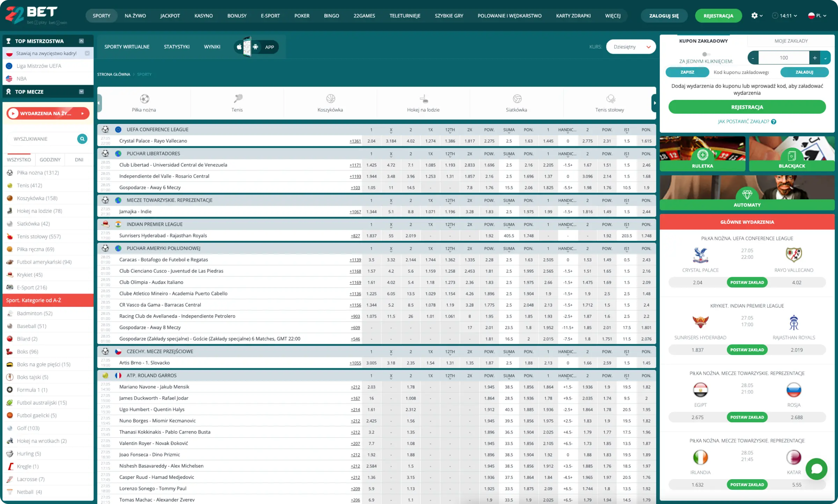Select the Siatkówka icon

pyautogui.click(x=517, y=99)
